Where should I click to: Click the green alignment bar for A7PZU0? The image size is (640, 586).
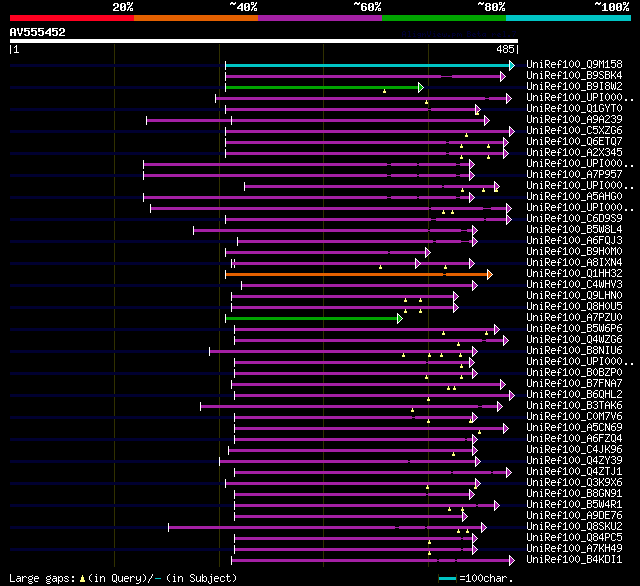[311, 319]
